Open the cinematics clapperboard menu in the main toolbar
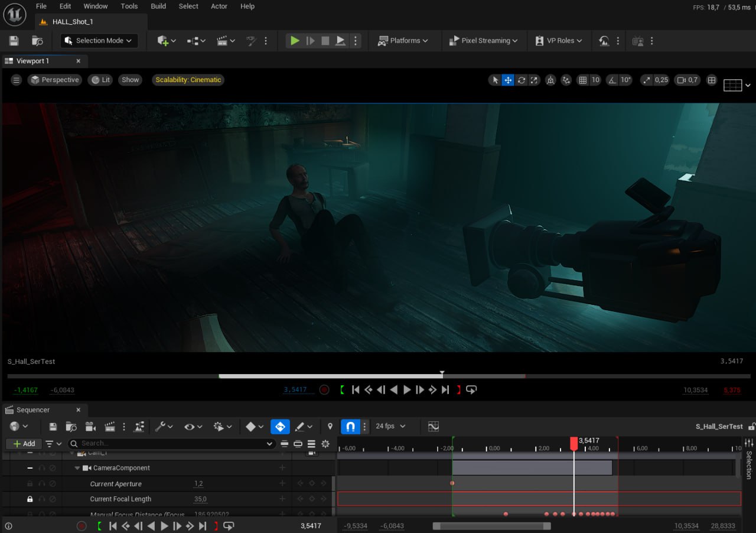756x533 pixels. [226, 41]
